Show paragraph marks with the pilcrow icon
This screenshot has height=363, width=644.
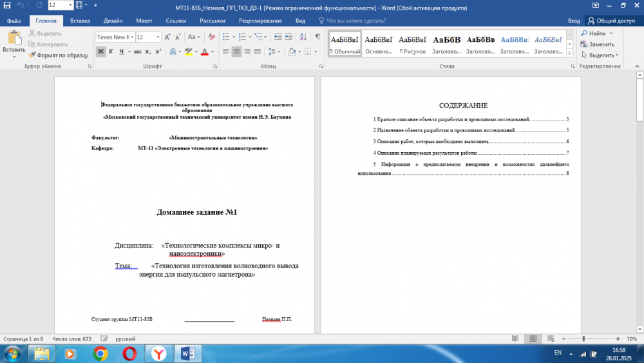(x=317, y=37)
